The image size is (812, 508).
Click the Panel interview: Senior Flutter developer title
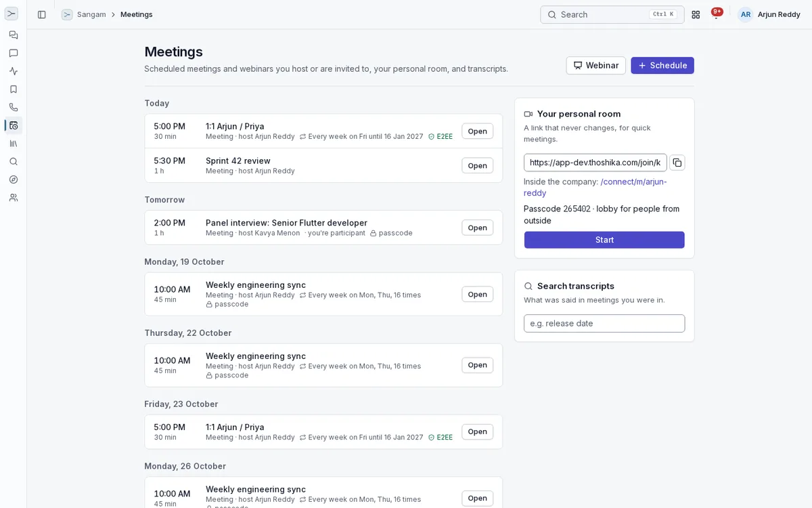pos(286,223)
